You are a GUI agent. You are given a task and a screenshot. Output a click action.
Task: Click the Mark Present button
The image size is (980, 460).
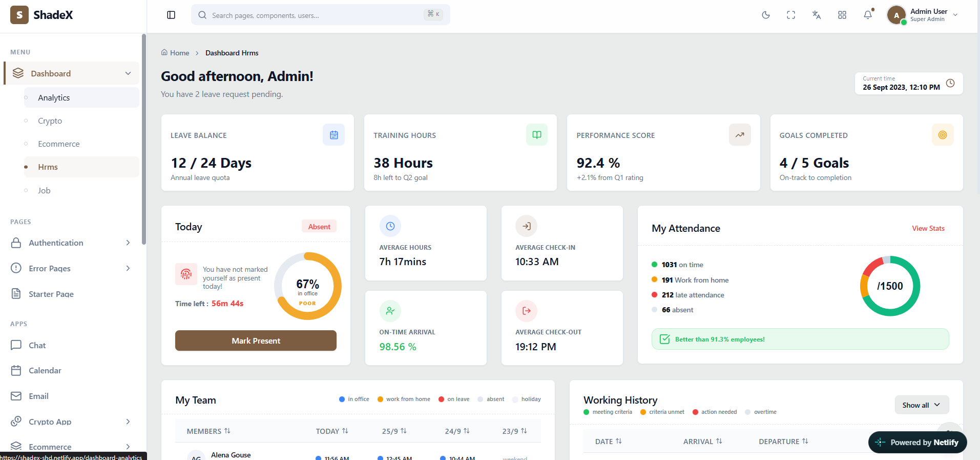click(256, 341)
